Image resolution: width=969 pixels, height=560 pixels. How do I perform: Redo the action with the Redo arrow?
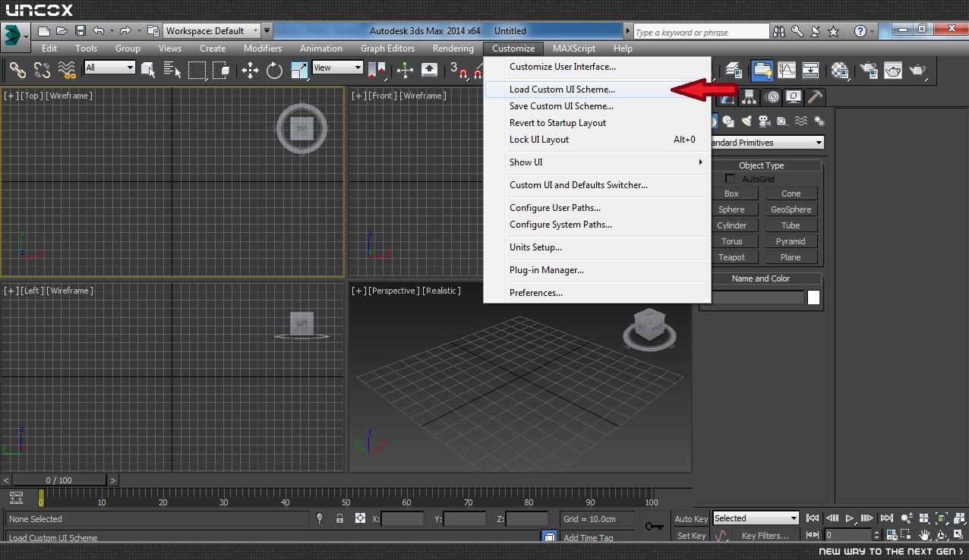[125, 31]
